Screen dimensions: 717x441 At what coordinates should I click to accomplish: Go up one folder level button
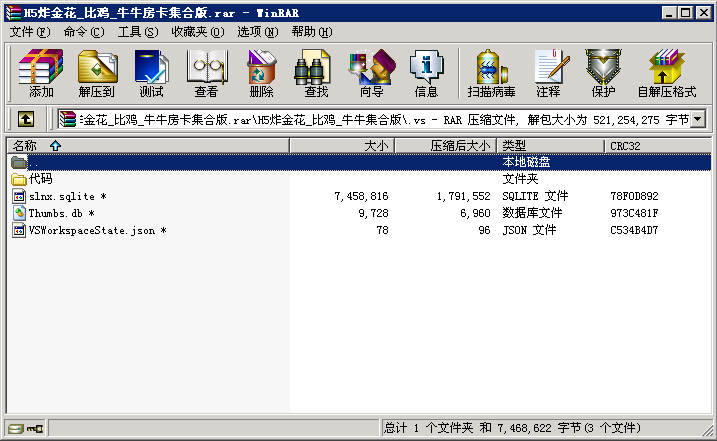click(25, 119)
